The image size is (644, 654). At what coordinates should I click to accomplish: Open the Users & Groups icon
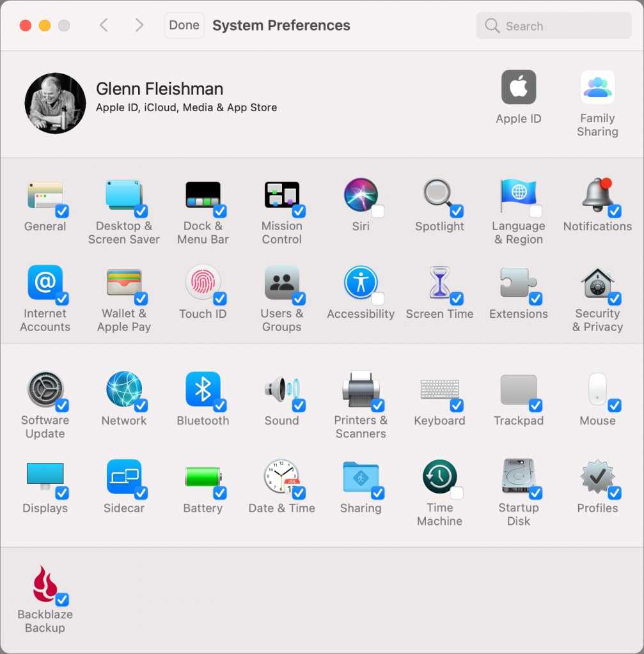pos(282,283)
